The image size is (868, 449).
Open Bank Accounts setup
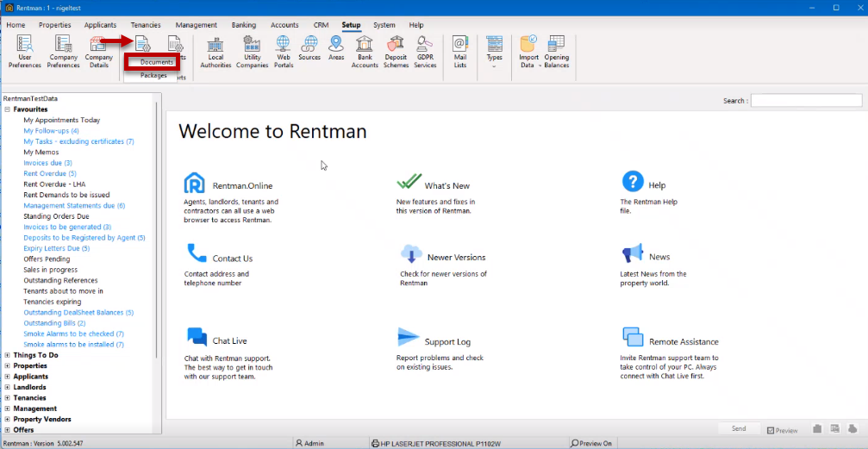coord(365,52)
